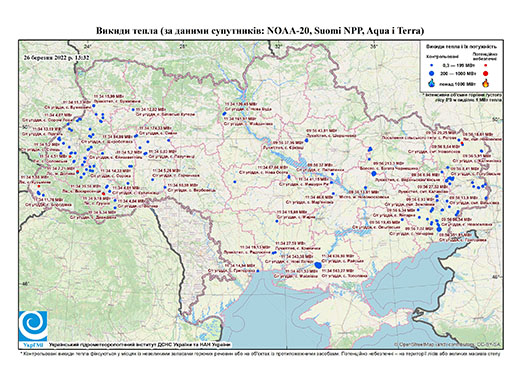The width and height of the screenshot is (520, 368).
Task: Select the 213.3 MW blue marker
Action: (374, 173)
